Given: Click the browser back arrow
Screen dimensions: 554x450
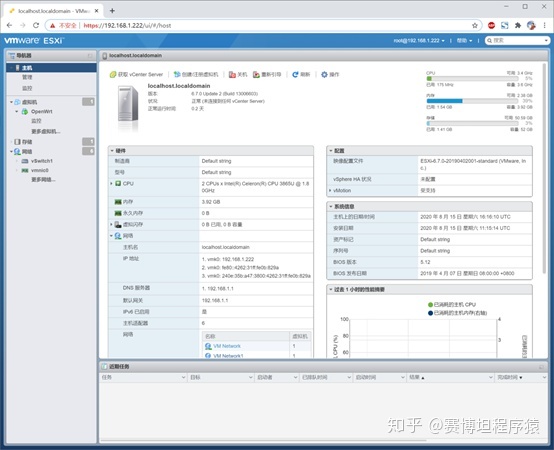Looking at the screenshot, I should click(10, 25).
